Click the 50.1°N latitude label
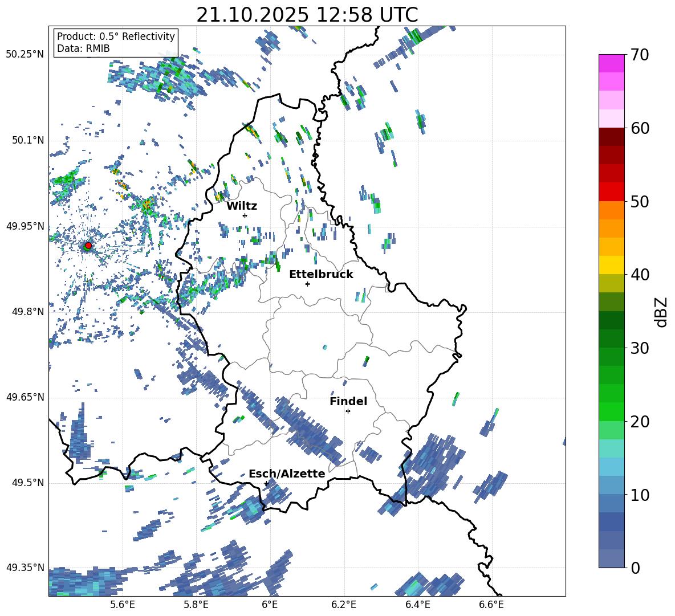Screen dimensions: 675x616 coord(27,140)
